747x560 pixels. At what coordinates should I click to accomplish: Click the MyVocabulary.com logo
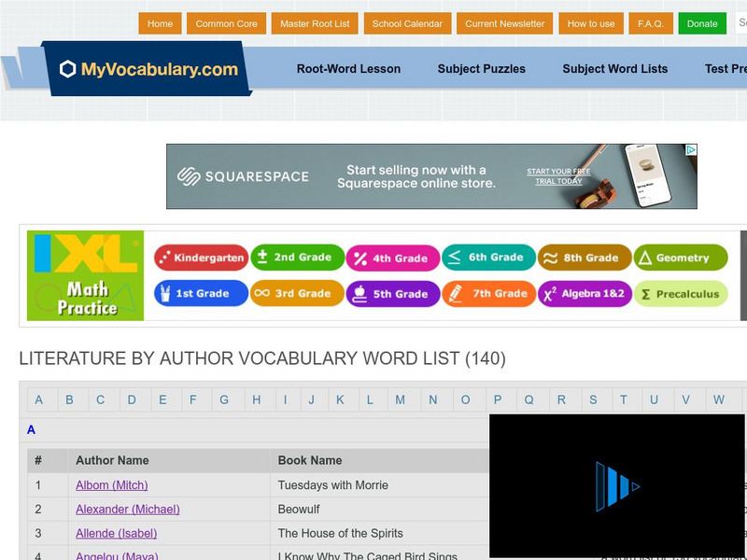click(148, 69)
